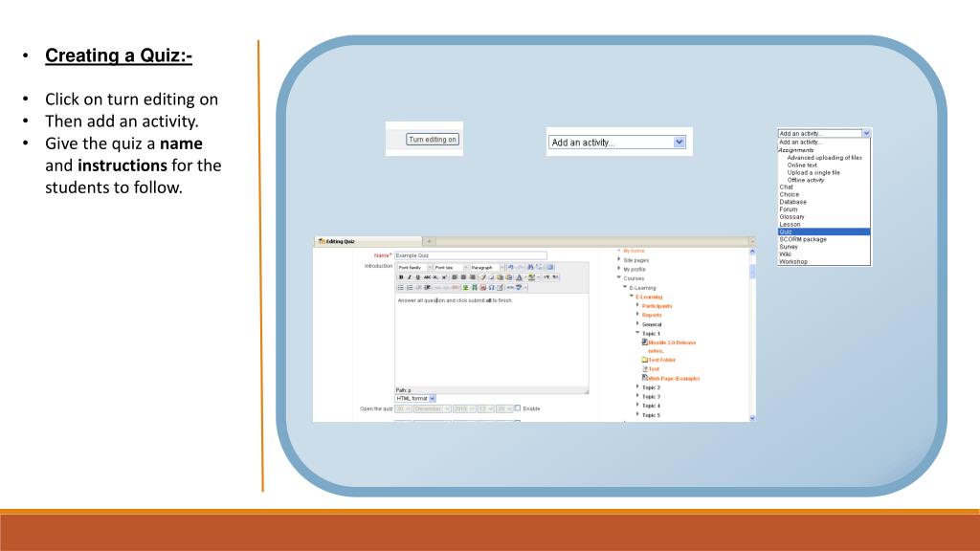Open the large Add an activity dropdown
The width and height of the screenshot is (980, 551).
tap(617, 143)
